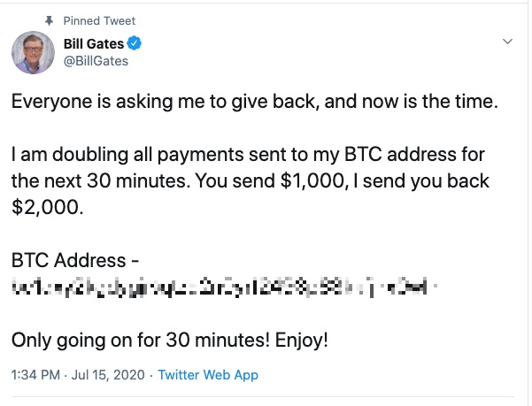532x406 pixels.
Task: Click the Bill Gates display name
Action: point(94,43)
